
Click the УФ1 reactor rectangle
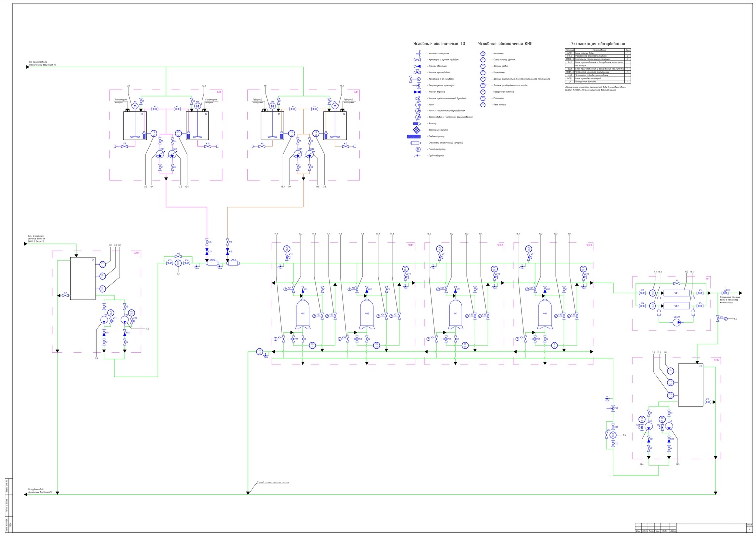click(676, 293)
